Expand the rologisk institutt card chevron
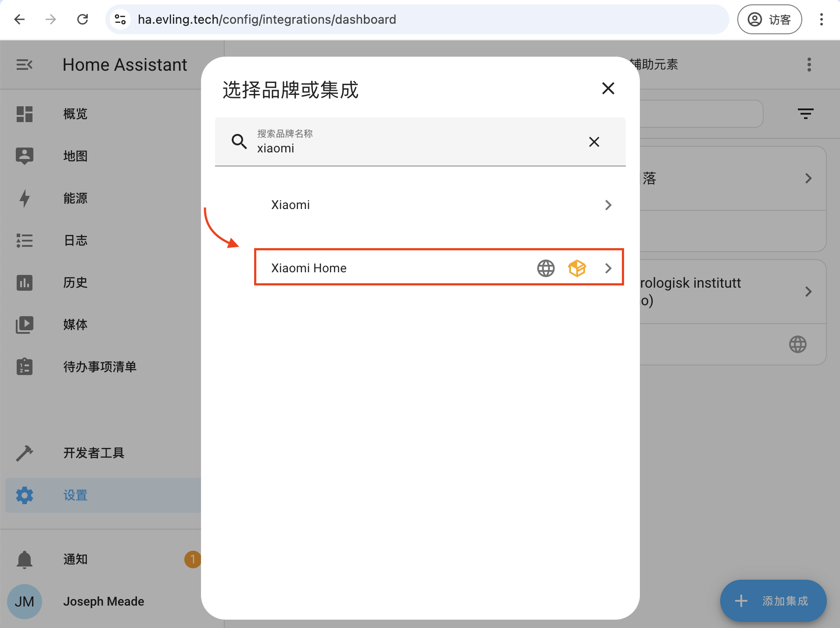This screenshot has height=628, width=840. 808,292
